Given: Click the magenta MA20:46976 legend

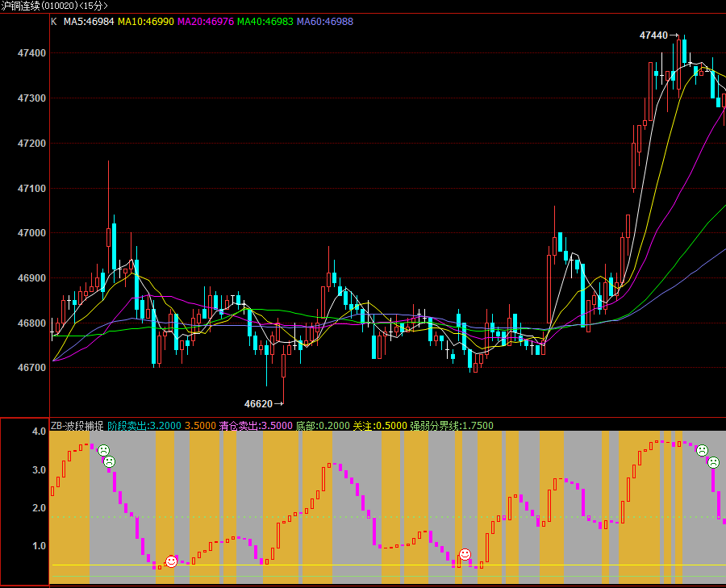Looking at the screenshot, I should pos(205,22).
